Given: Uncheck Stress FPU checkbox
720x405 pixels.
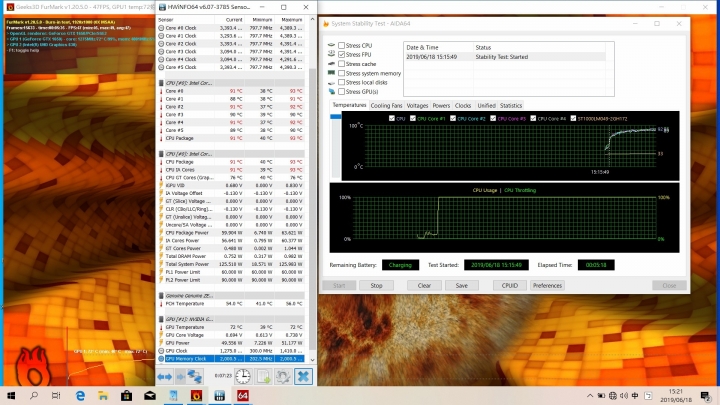Looking at the screenshot, I should click(342, 55).
